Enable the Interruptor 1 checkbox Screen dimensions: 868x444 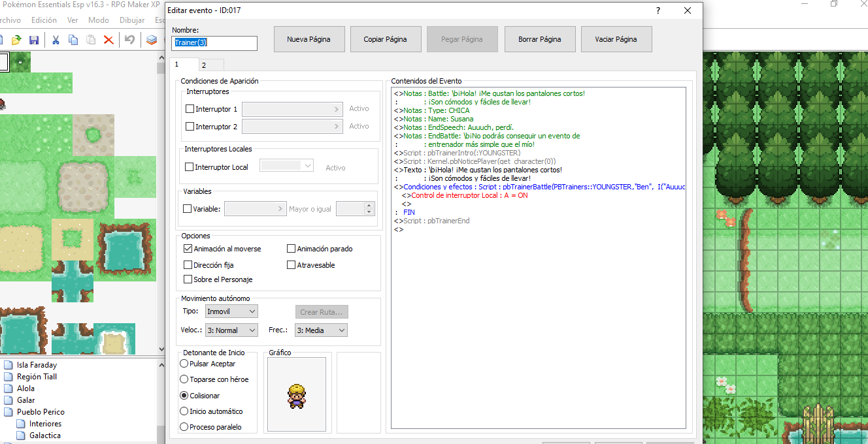pyautogui.click(x=190, y=109)
